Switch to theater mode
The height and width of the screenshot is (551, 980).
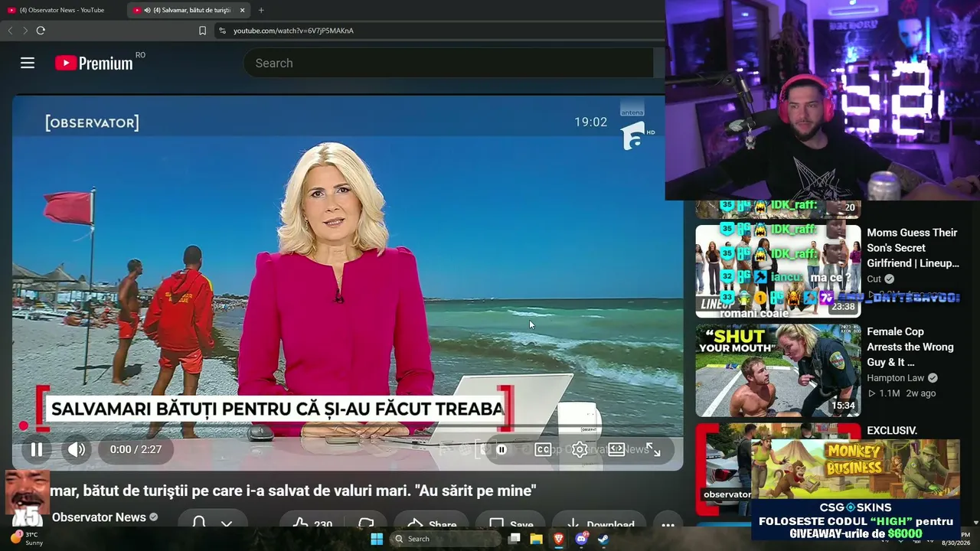[616, 449]
